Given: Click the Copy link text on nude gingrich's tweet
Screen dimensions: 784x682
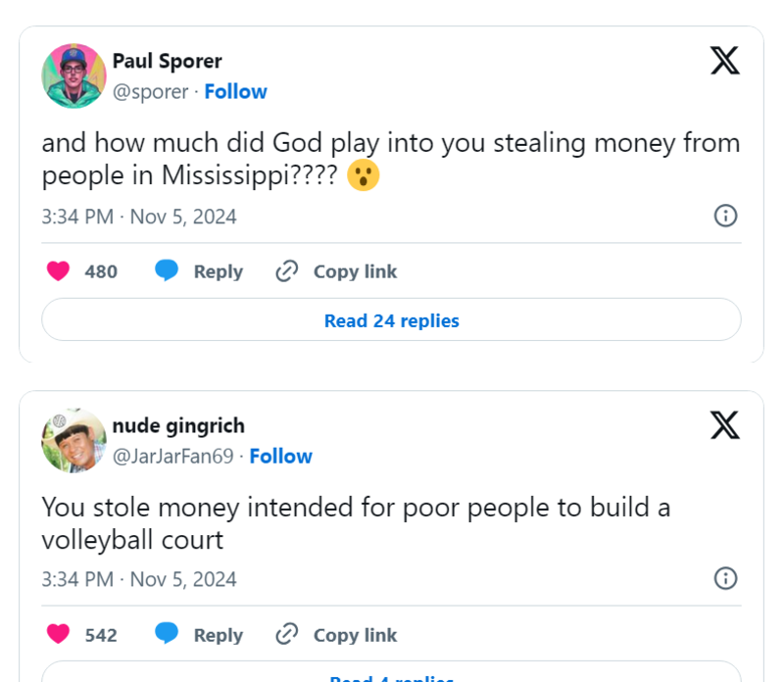Looking at the screenshot, I should pyautogui.click(x=355, y=635).
